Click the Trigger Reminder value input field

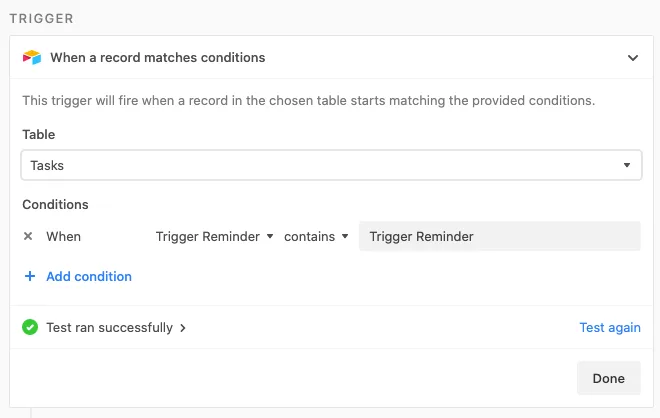coord(500,236)
